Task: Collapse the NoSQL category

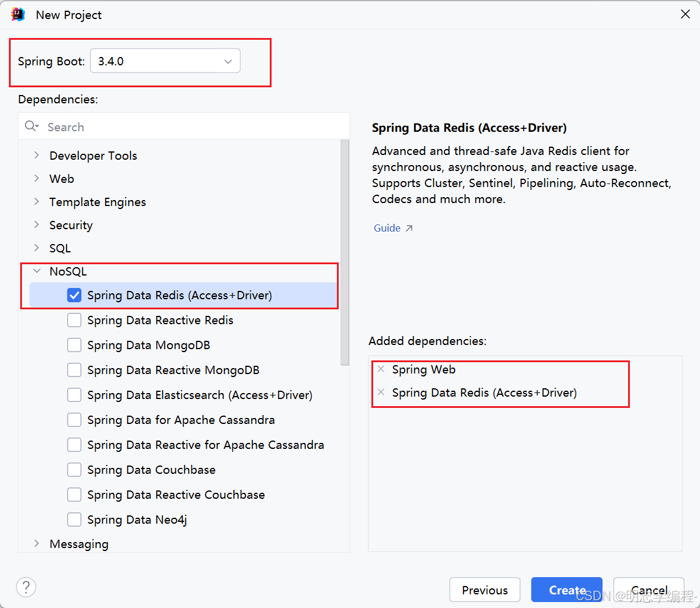Action: (x=37, y=271)
